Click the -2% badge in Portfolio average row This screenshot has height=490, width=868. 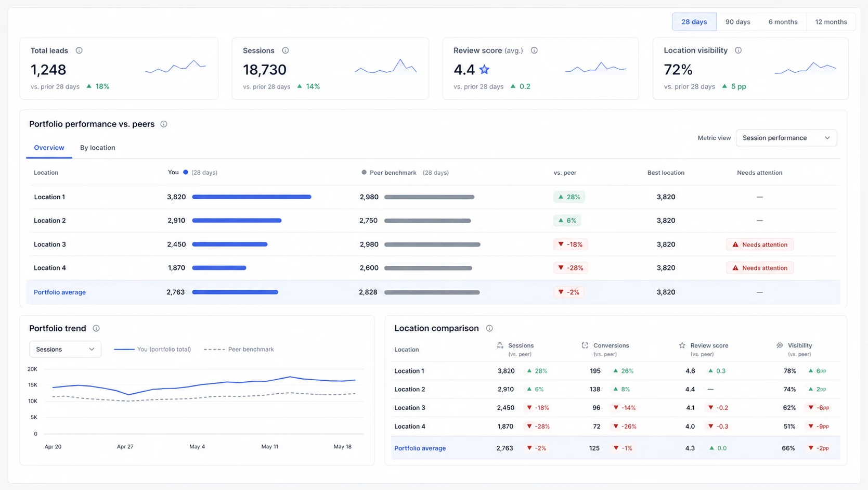click(x=568, y=292)
